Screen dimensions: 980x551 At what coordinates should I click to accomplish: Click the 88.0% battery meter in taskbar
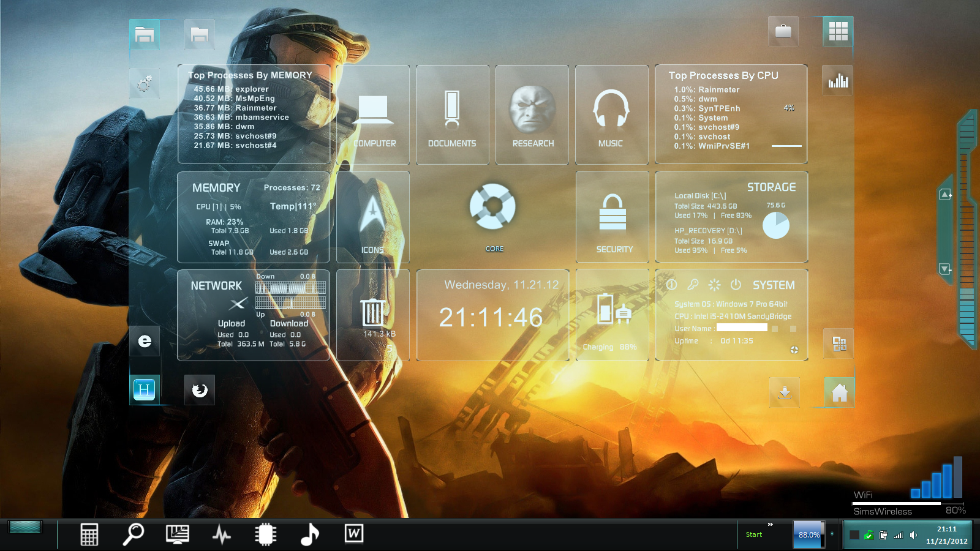coord(809,534)
